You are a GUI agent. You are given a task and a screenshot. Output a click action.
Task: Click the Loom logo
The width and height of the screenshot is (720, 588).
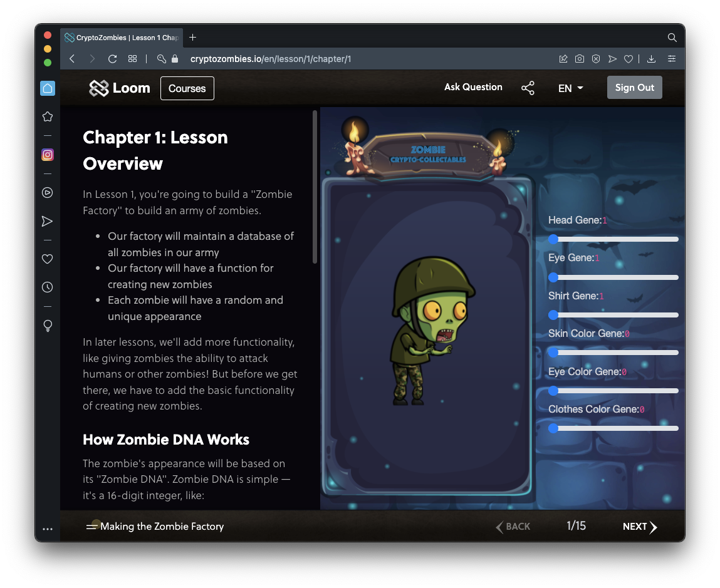click(x=120, y=88)
